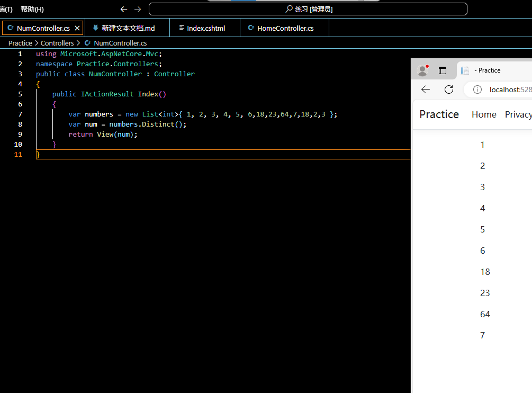The image size is (532, 393).
Task: Click the localhost address bar
Action: 509,90
